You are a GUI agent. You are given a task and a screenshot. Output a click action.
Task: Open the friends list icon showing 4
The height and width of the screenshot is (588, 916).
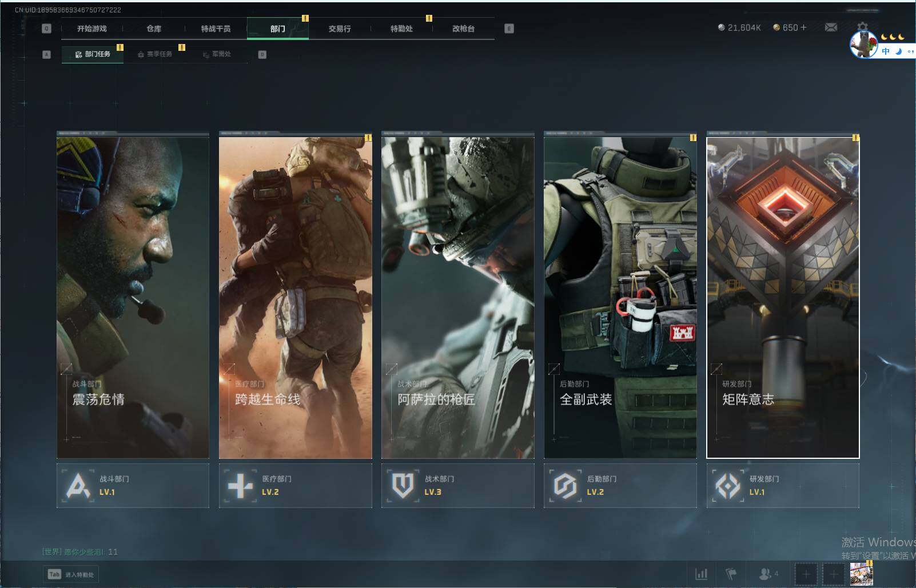pyautogui.click(x=768, y=574)
